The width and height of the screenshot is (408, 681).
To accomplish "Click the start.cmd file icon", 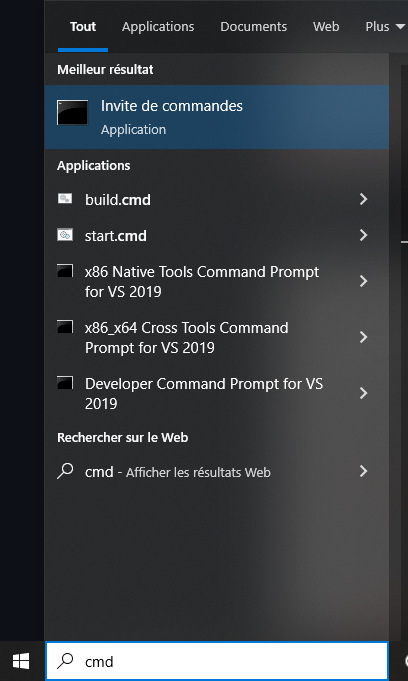I will pos(65,235).
